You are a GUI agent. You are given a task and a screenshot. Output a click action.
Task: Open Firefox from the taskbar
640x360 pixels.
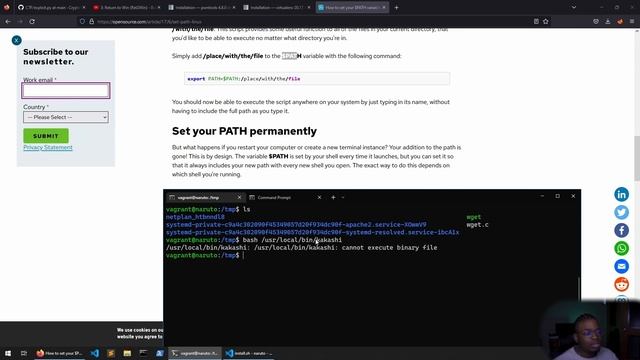click(60, 353)
